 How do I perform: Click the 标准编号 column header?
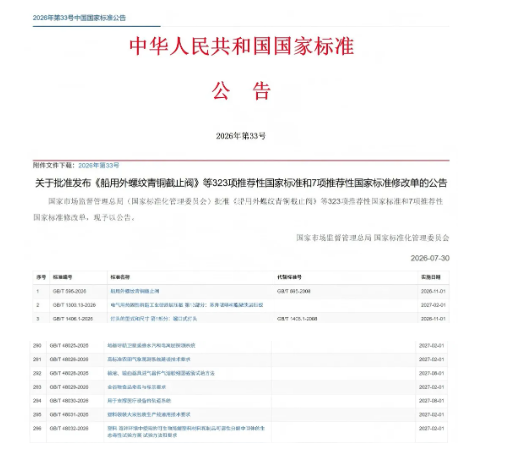coord(62,277)
